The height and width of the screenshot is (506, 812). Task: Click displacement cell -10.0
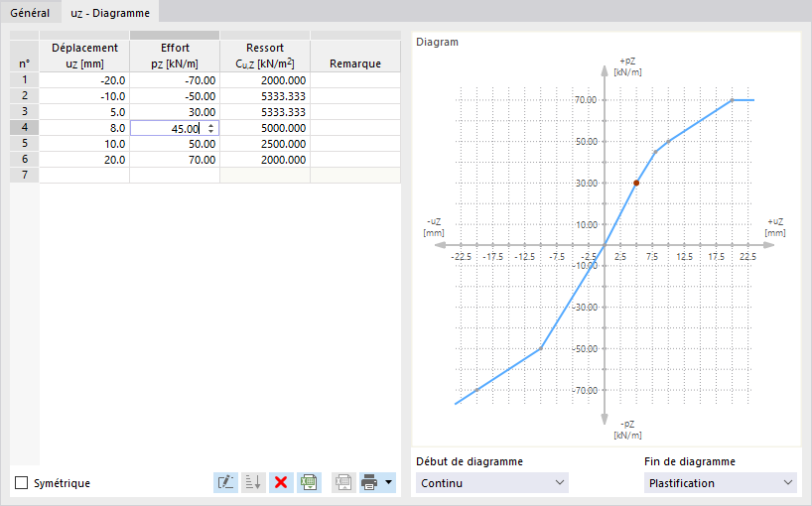pyautogui.click(x=84, y=95)
